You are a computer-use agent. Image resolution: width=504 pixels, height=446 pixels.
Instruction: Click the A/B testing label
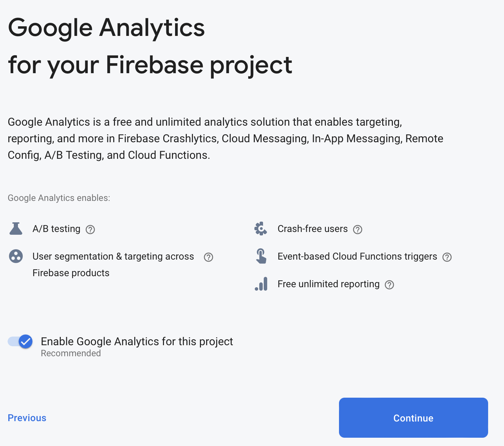[x=56, y=229]
